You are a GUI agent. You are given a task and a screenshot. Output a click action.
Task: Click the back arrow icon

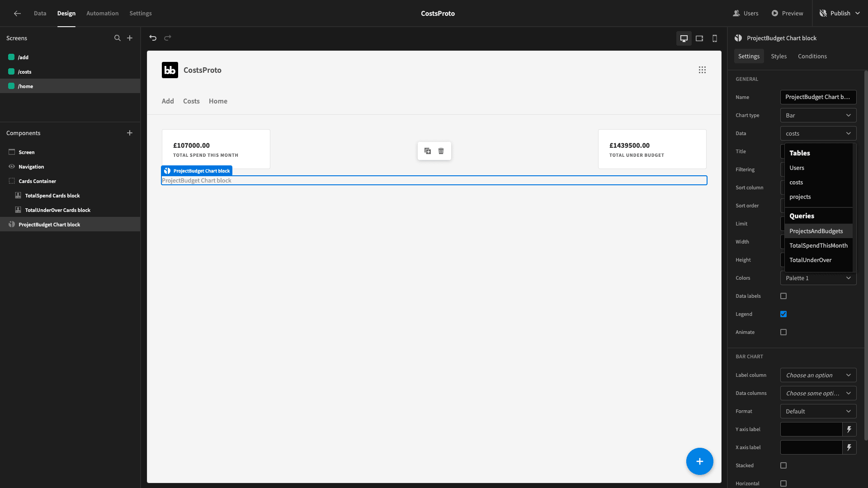17,14
